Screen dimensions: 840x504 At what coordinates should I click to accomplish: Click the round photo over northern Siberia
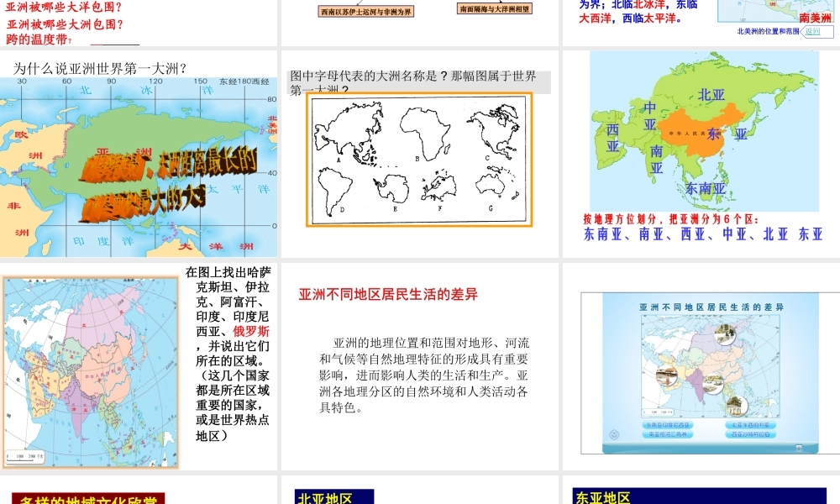click(x=724, y=334)
